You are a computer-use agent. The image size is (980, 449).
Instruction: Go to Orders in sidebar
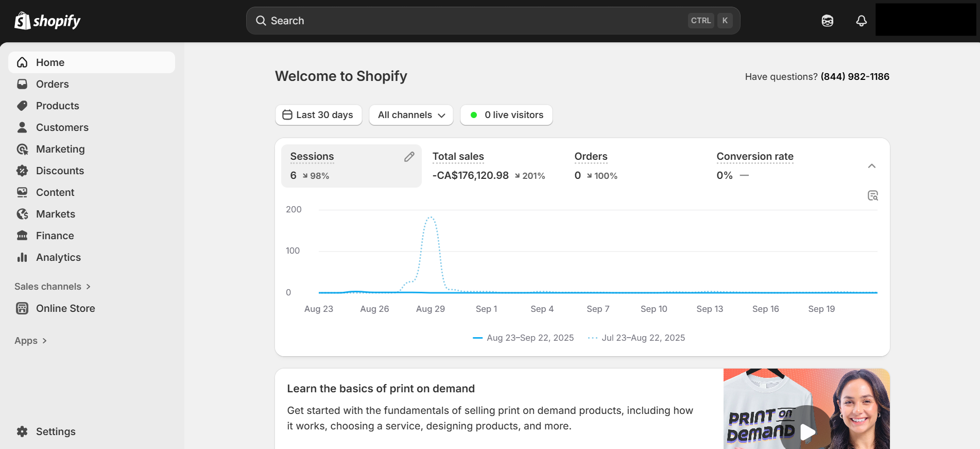[52, 84]
